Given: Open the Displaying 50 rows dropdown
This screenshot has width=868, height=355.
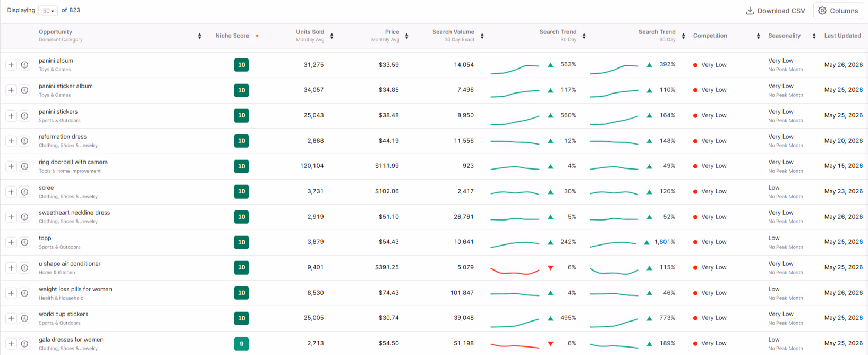Looking at the screenshot, I should [x=48, y=11].
